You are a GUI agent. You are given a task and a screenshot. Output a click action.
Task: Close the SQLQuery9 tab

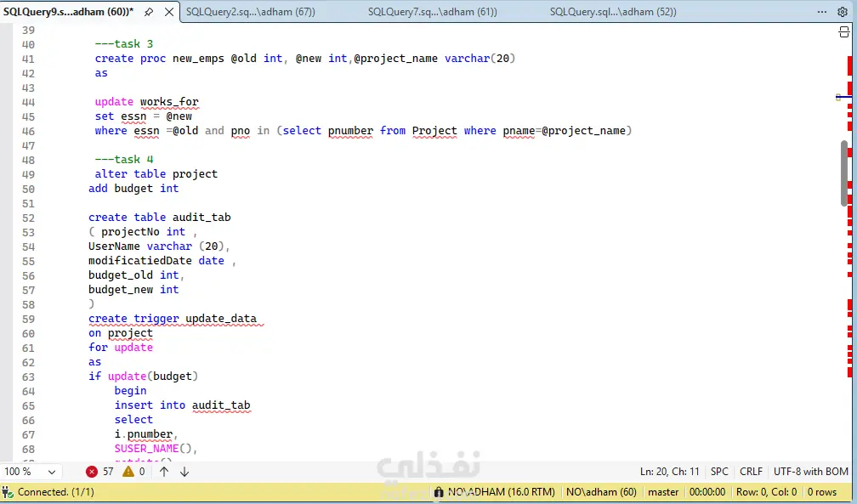(x=169, y=12)
